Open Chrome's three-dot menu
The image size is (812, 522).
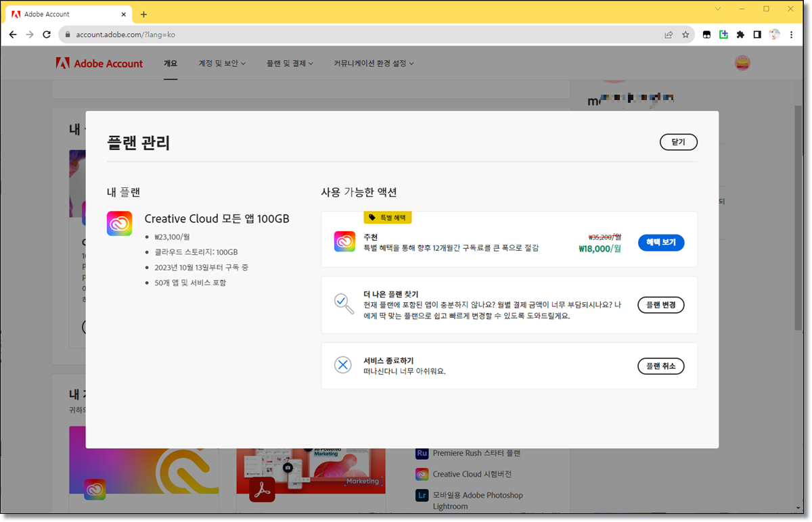(x=792, y=34)
